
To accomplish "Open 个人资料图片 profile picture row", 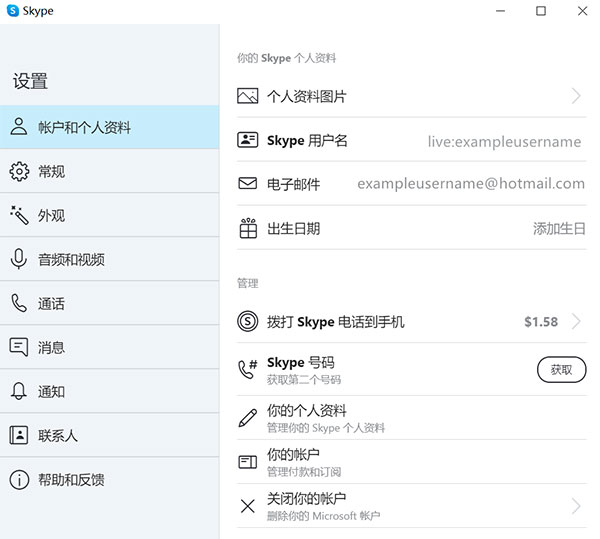I will (x=411, y=96).
